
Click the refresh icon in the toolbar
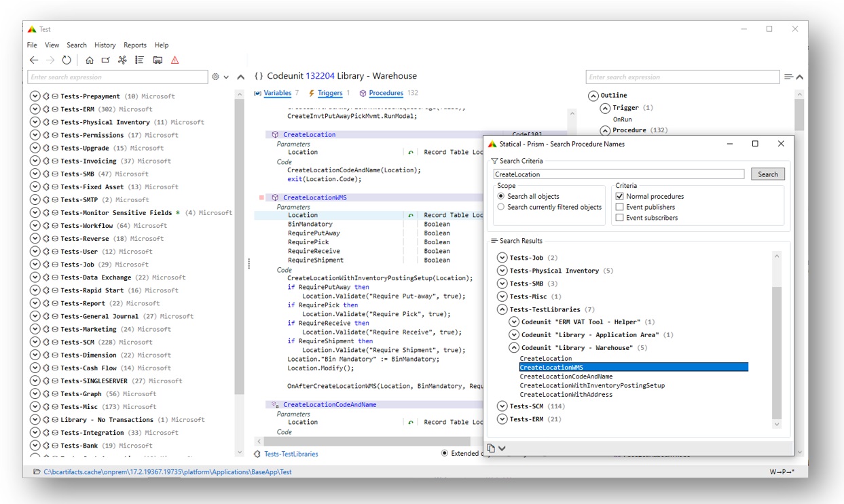click(66, 59)
